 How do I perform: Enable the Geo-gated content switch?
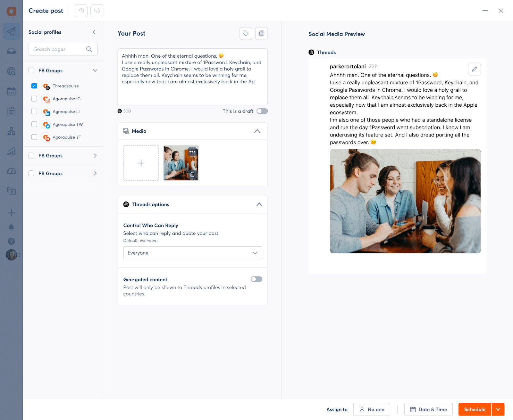(256, 279)
